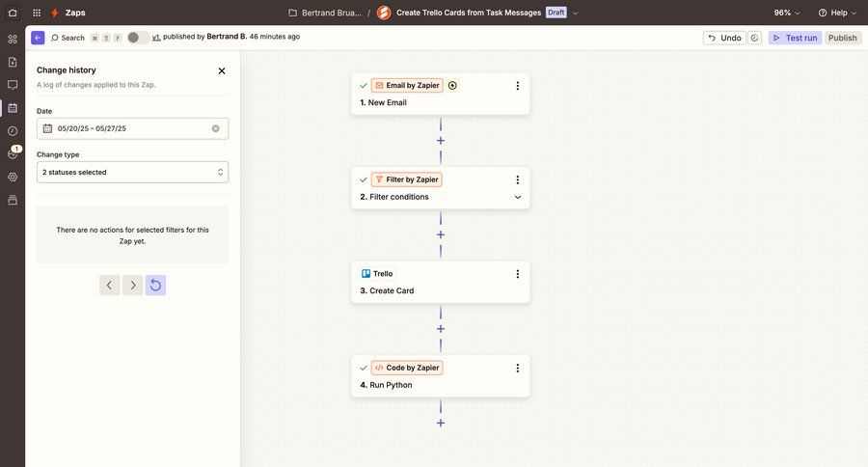
Task: Open the Zap details file icon in sidebar
Action: (13, 62)
